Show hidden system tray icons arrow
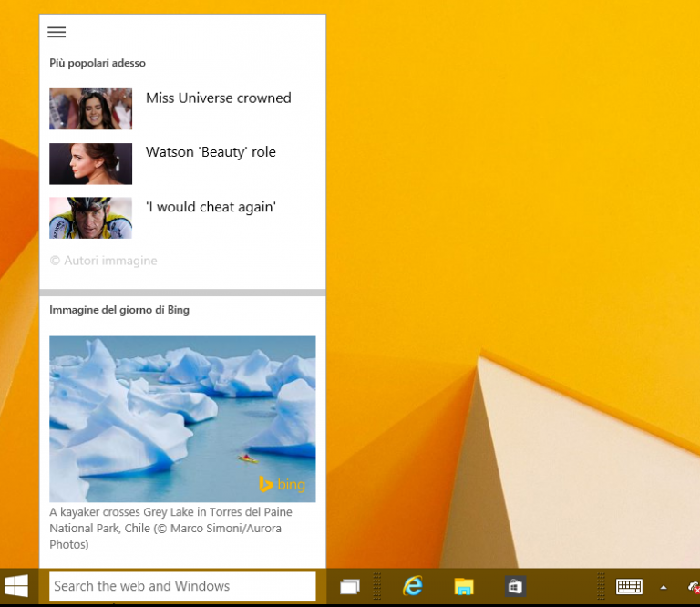This screenshot has height=607, width=700. (664, 587)
